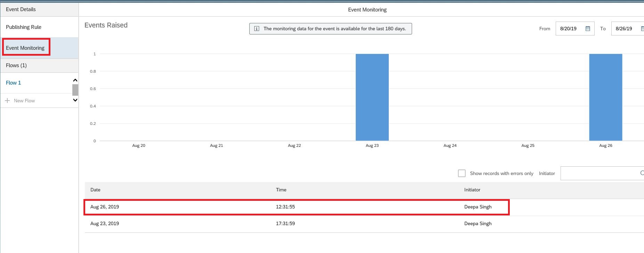644x253 pixels.
Task: Click the Aug 21 axis label
Action: (x=217, y=145)
